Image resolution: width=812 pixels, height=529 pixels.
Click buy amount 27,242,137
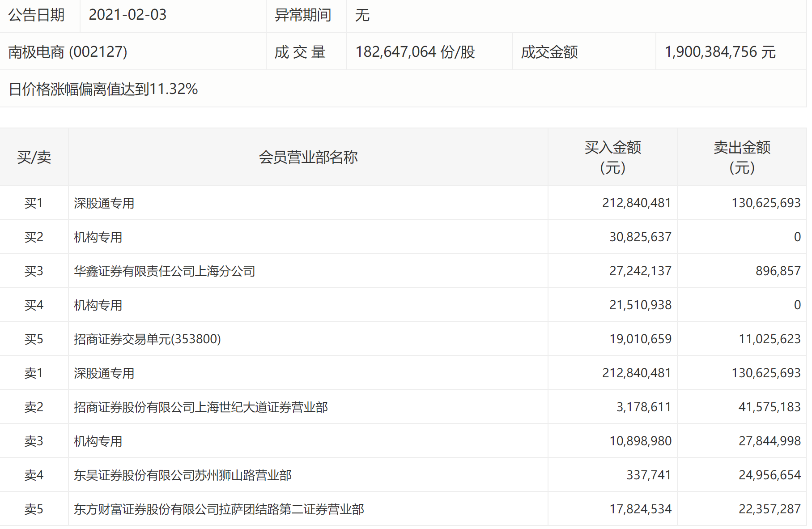click(640, 271)
